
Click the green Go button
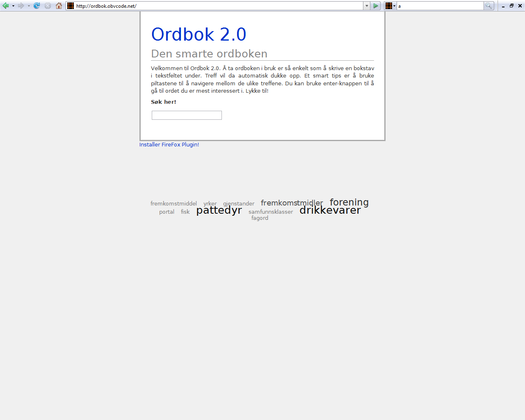[x=376, y=6]
